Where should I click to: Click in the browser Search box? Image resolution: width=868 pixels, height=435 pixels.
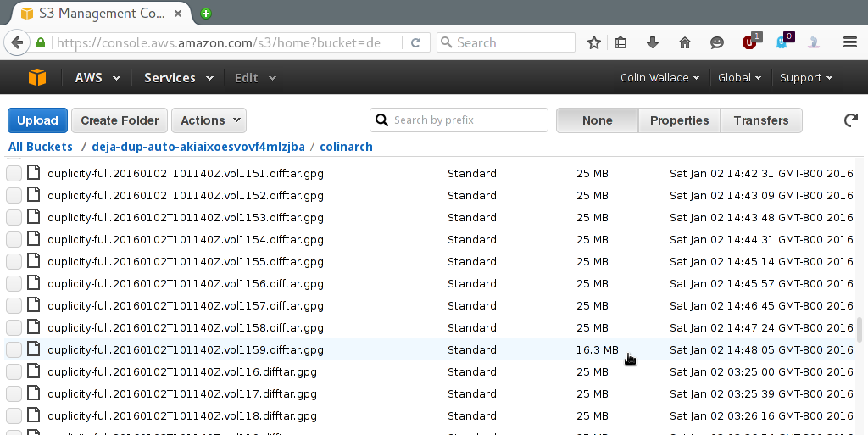(x=506, y=42)
